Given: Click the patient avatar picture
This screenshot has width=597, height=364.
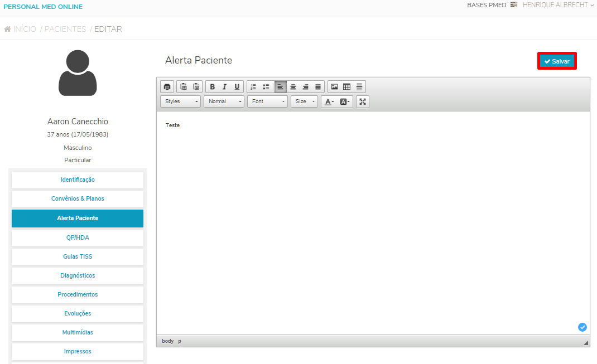Looking at the screenshot, I should (x=78, y=72).
